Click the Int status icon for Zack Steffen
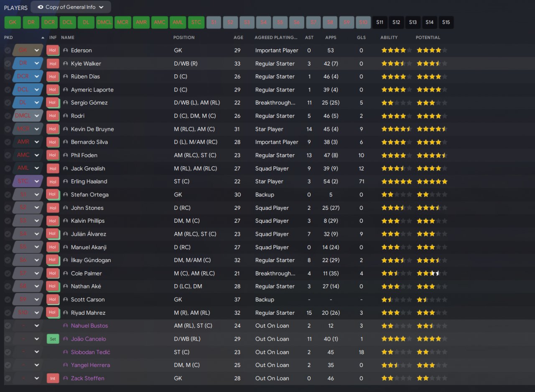The image size is (535, 392). click(52, 379)
